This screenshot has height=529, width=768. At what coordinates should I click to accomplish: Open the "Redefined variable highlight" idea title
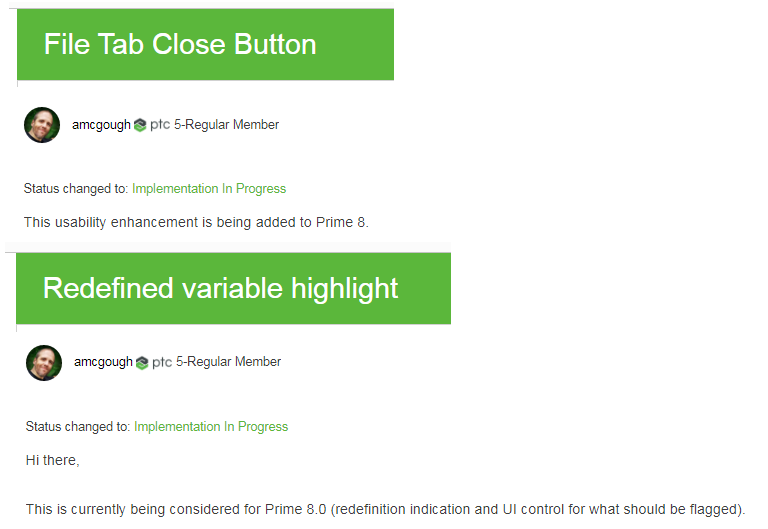220,288
